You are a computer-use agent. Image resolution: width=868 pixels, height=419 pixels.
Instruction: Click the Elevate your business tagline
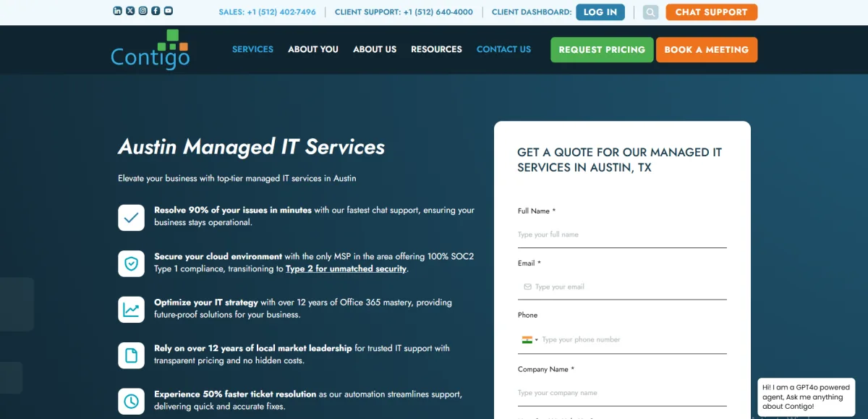pos(237,178)
